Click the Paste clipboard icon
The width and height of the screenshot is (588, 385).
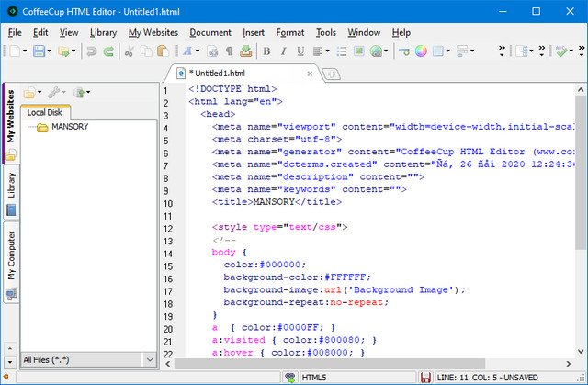164,51
